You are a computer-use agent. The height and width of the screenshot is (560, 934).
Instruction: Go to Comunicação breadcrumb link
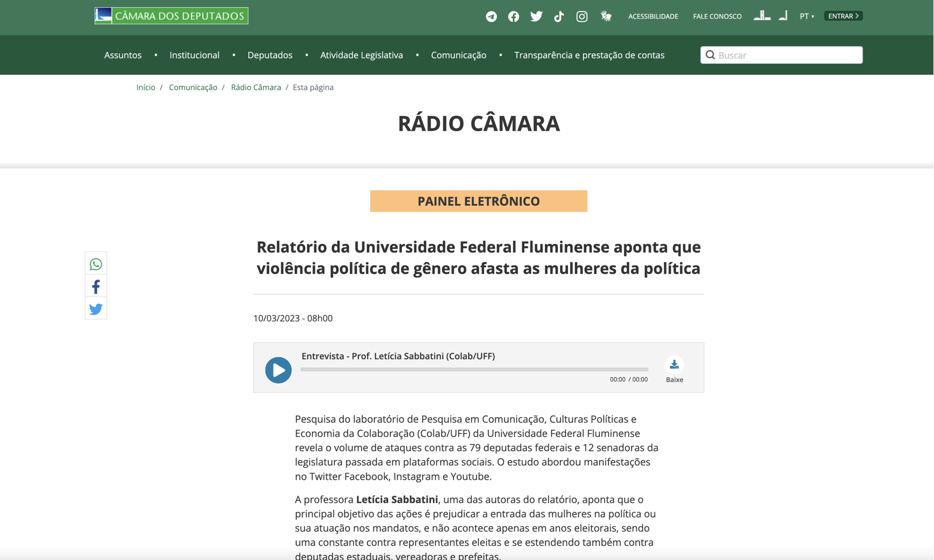pos(193,87)
